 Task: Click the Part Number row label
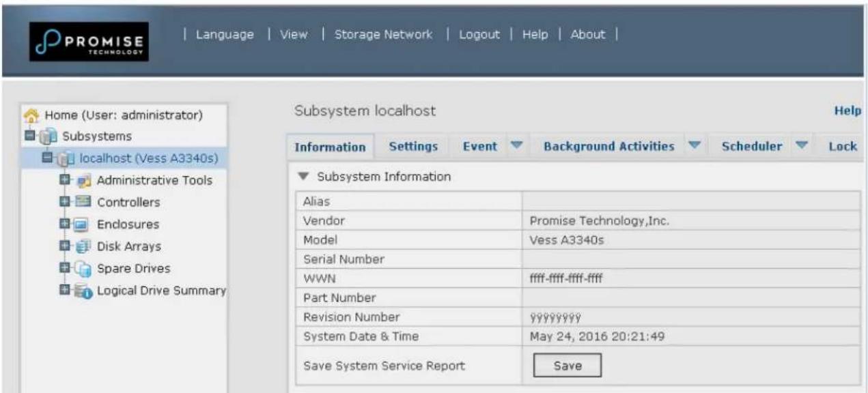[x=339, y=298]
